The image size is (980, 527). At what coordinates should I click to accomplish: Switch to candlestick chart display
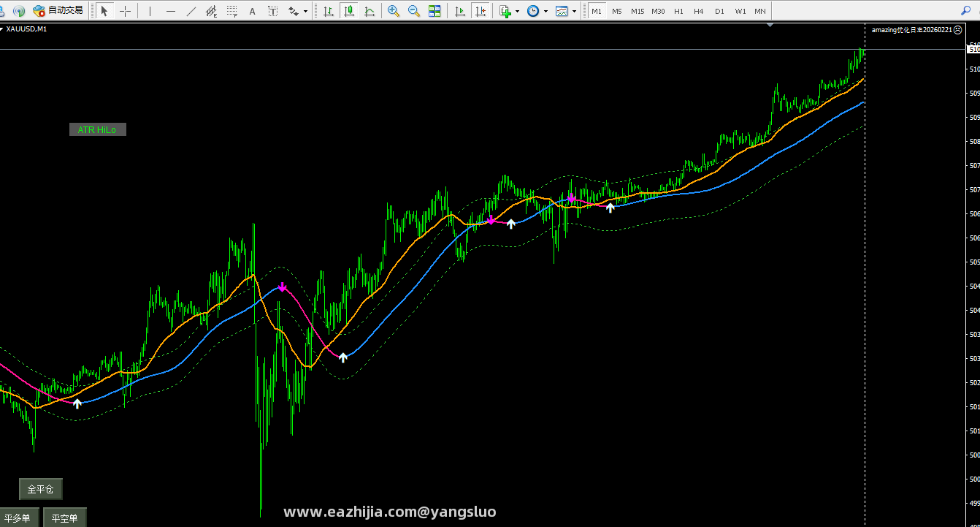click(x=349, y=11)
